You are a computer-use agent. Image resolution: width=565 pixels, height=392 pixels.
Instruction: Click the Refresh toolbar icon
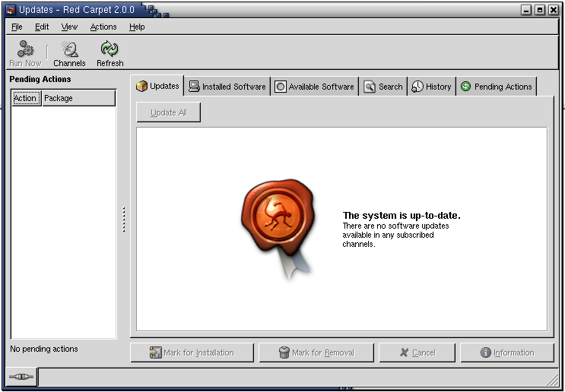click(110, 49)
